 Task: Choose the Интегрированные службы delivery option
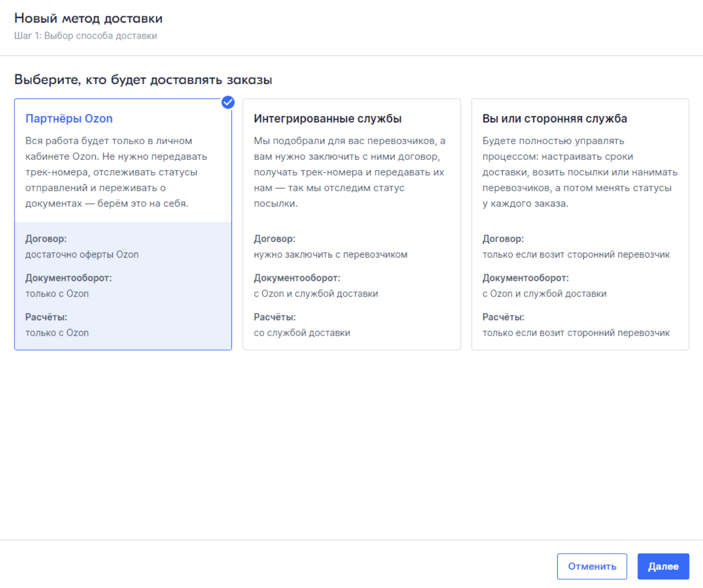(327, 119)
